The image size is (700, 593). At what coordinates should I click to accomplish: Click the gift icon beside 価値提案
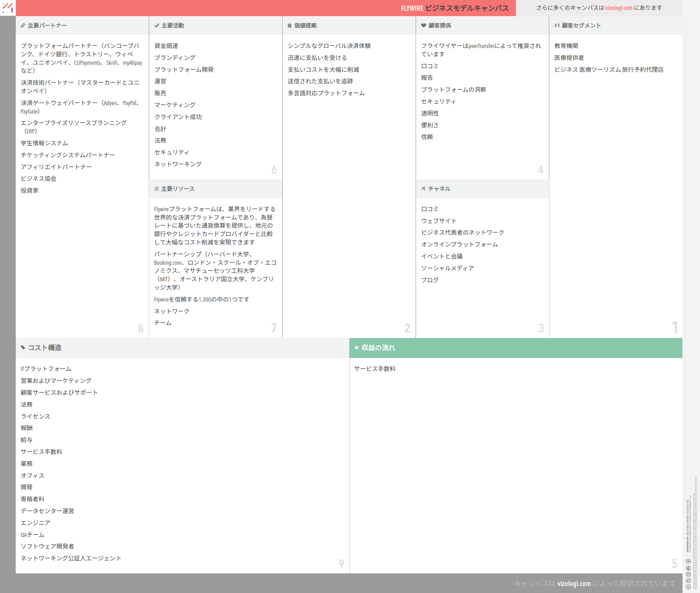289,26
